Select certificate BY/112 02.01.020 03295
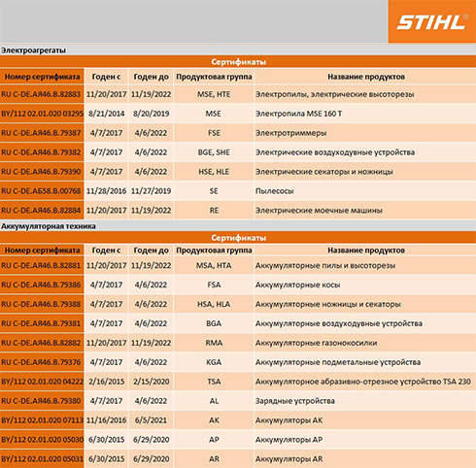The height and width of the screenshot is (468, 476). (x=42, y=114)
